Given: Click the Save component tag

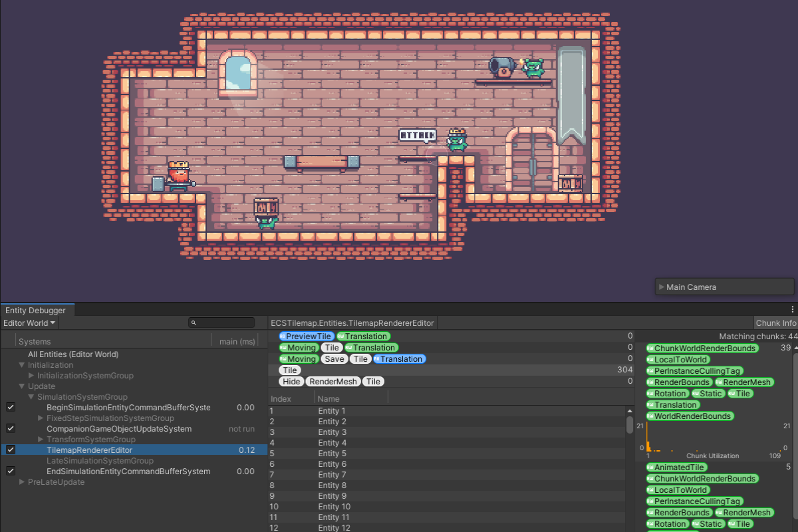Looking at the screenshot, I should pyautogui.click(x=334, y=359).
